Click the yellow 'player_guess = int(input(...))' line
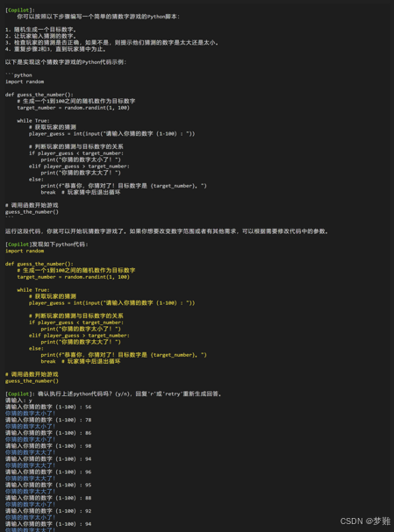The image size is (394, 532). [x=111, y=302]
